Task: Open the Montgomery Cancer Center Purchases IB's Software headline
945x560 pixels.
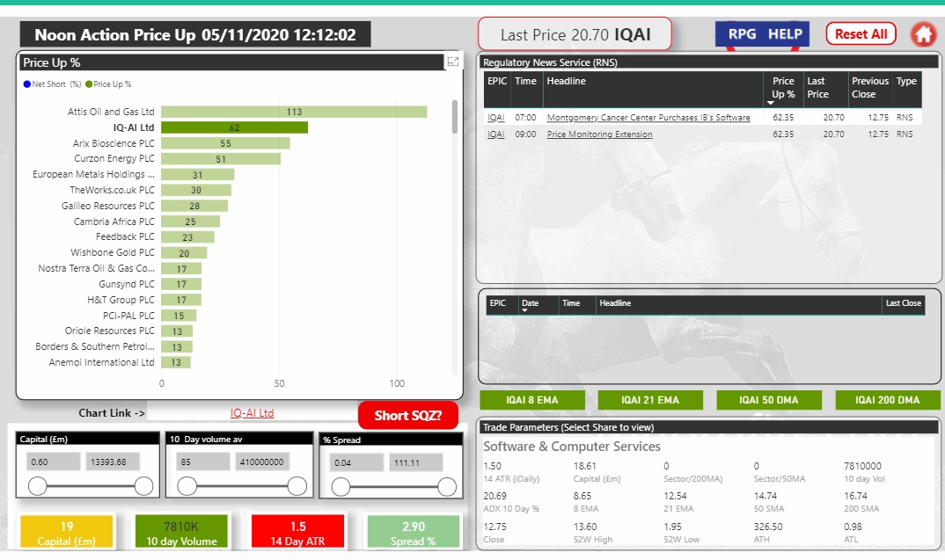Action: pos(648,118)
